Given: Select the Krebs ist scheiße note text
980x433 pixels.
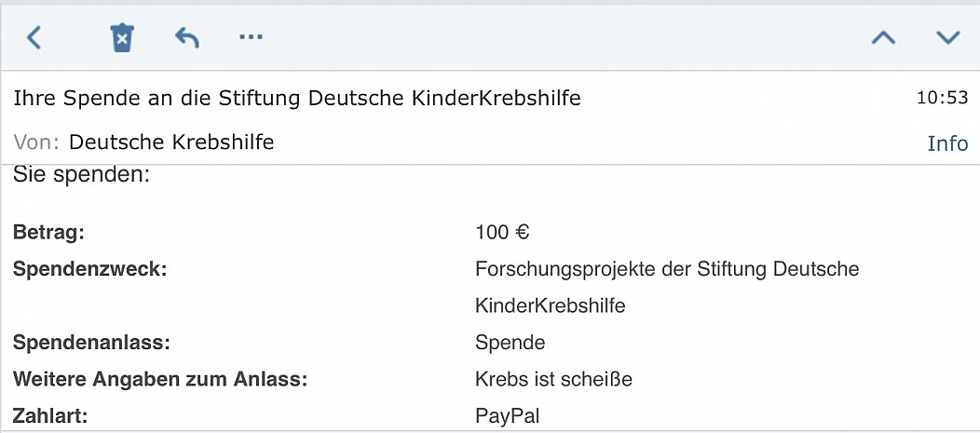Looking at the screenshot, I should 553,379.
